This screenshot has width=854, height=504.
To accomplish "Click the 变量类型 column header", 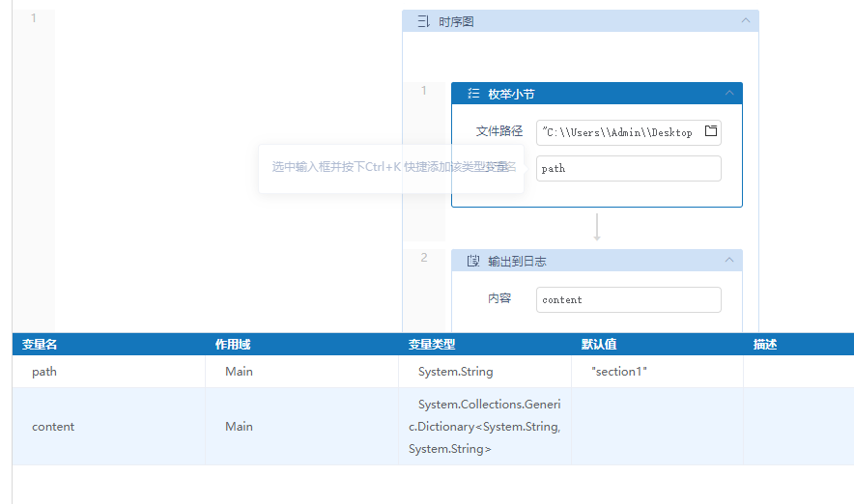I will [432, 344].
